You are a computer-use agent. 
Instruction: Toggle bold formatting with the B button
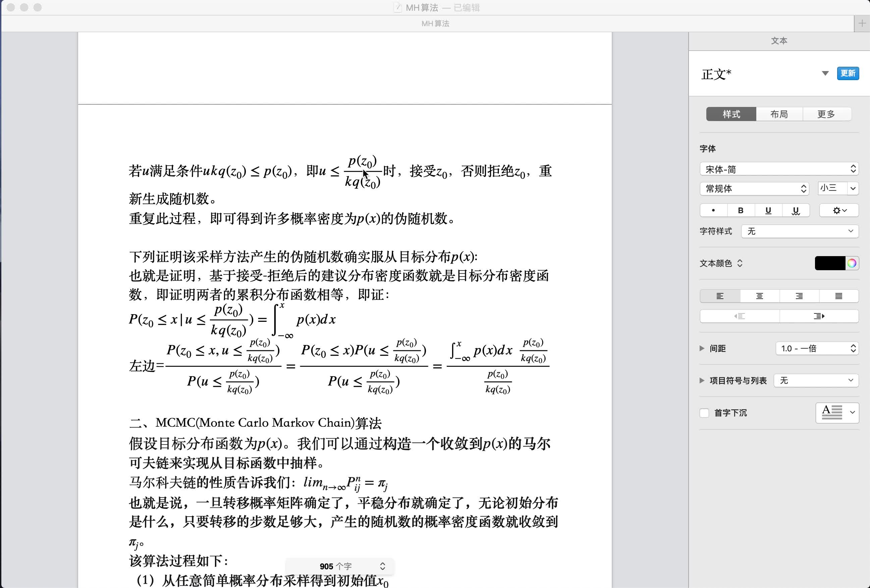[x=741, y=210]
